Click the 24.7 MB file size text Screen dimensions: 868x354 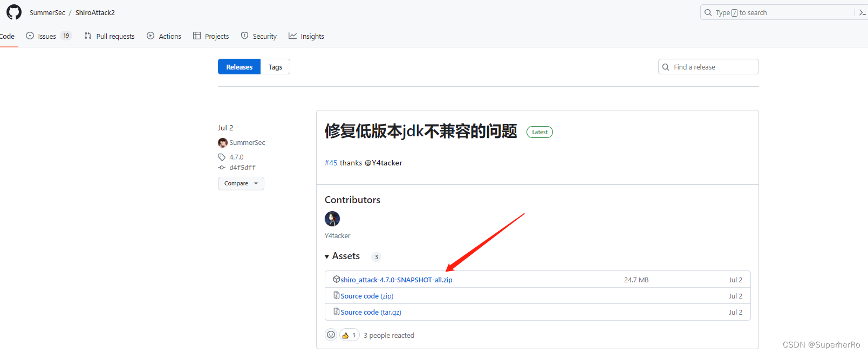tap(636, 280)
